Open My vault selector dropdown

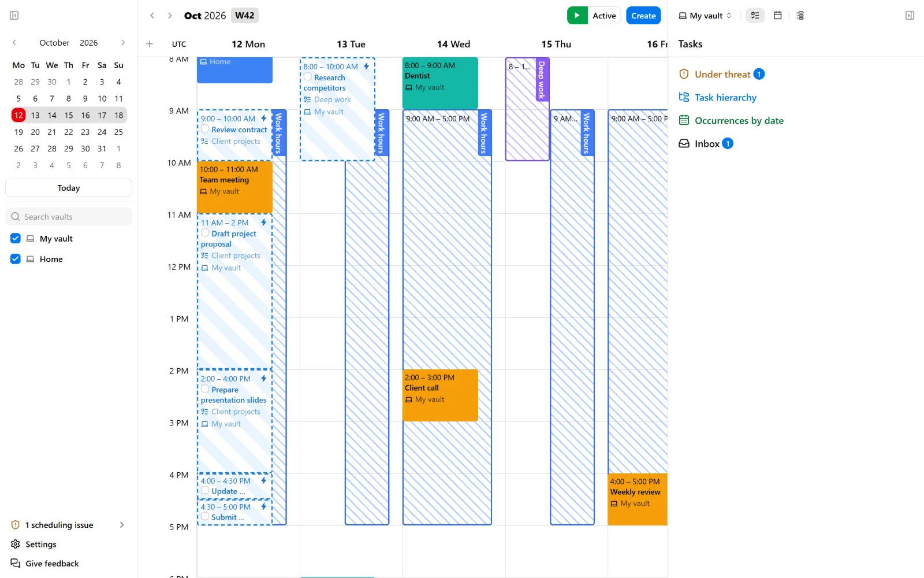(705, 16)
